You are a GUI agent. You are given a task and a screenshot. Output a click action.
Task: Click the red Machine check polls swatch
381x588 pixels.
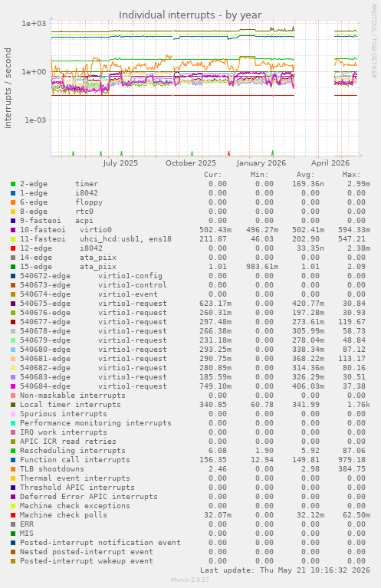(x=13, y=515)
